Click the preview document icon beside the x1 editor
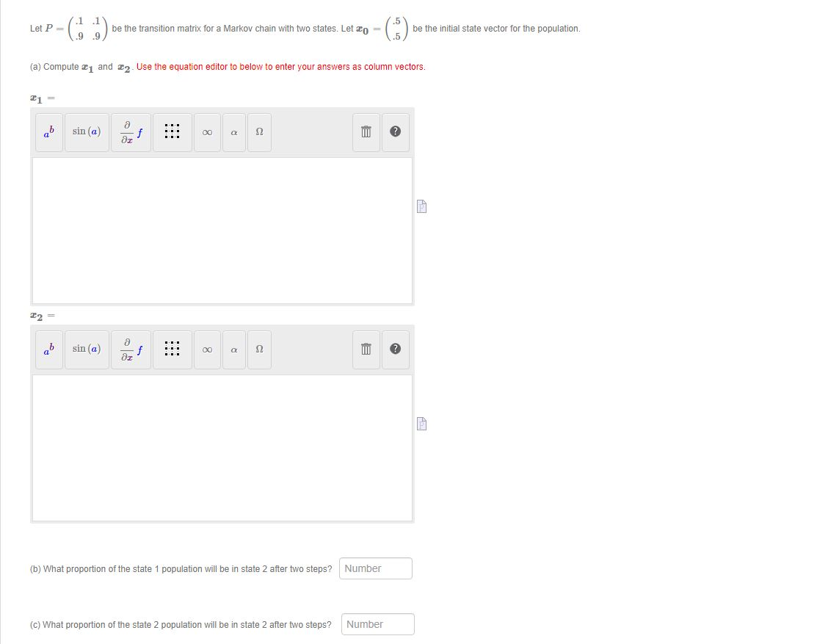Screen dimensions: 817x644 pos(421,206)
